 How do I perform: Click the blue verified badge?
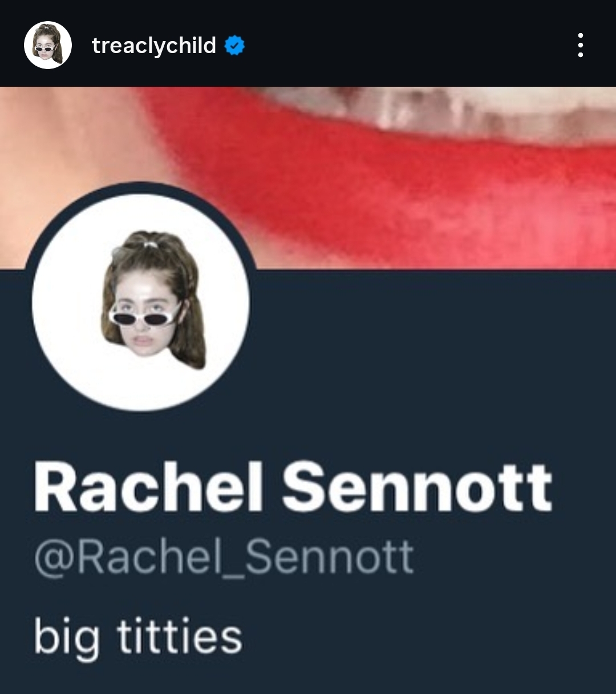coord(234,45)
